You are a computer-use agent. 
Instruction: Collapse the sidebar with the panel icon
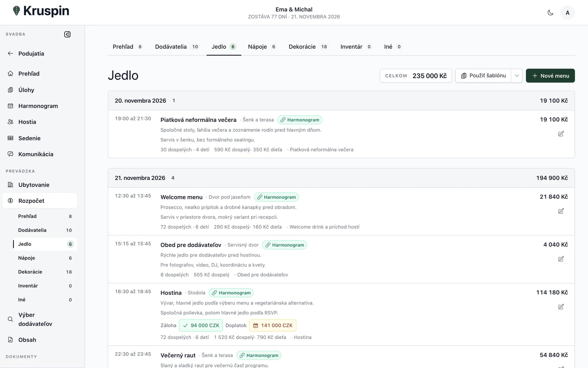67,34
